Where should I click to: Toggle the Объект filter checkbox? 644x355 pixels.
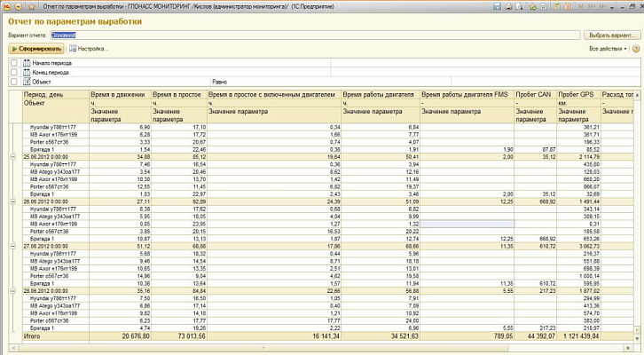coord(13,82)
